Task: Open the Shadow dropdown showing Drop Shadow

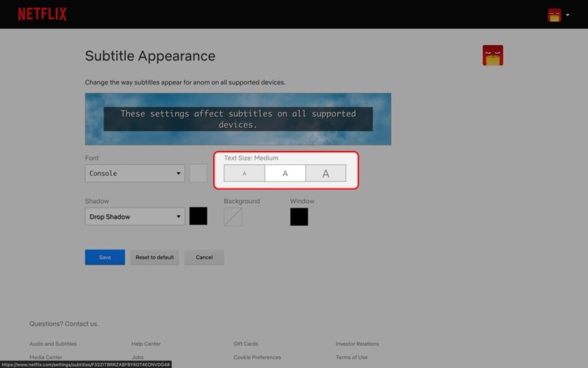Action: tap(135, 216)
